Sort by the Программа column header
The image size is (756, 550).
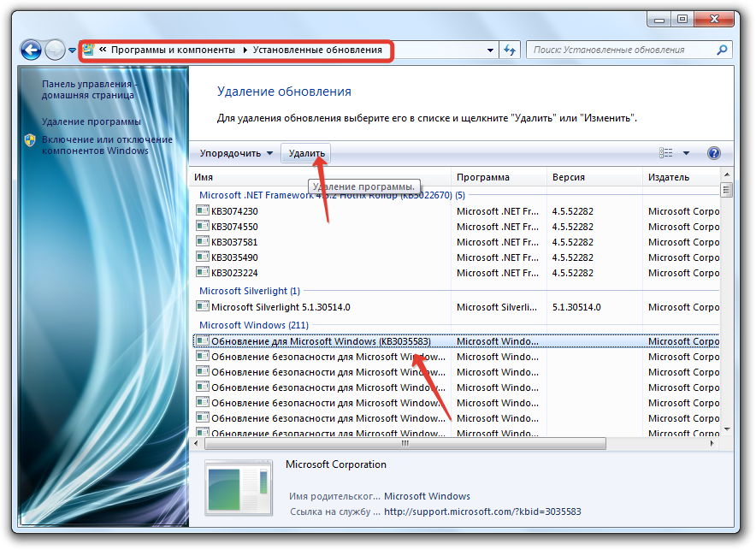pos(483,177)
